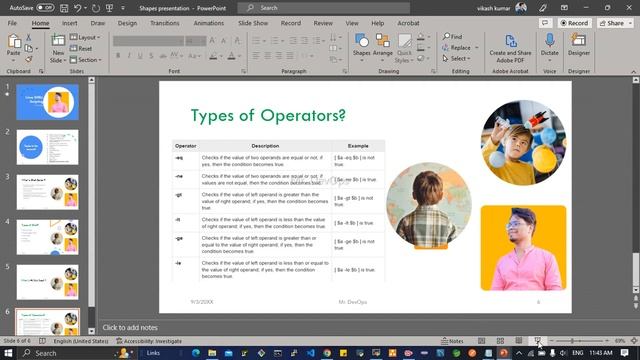Toggle Italic formatting
The height and width of the screenshot is (360, 640).
click(129, 56)
